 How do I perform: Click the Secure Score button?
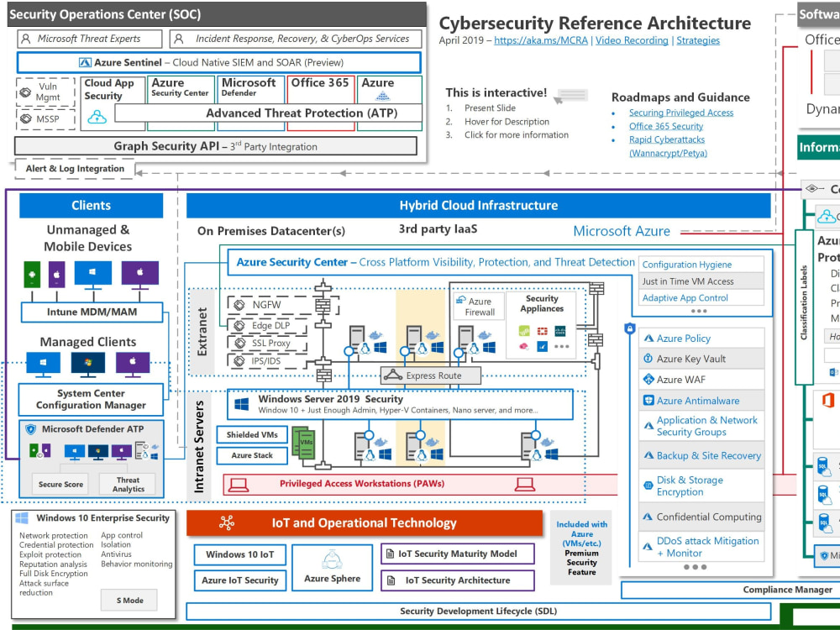[60, 485]
